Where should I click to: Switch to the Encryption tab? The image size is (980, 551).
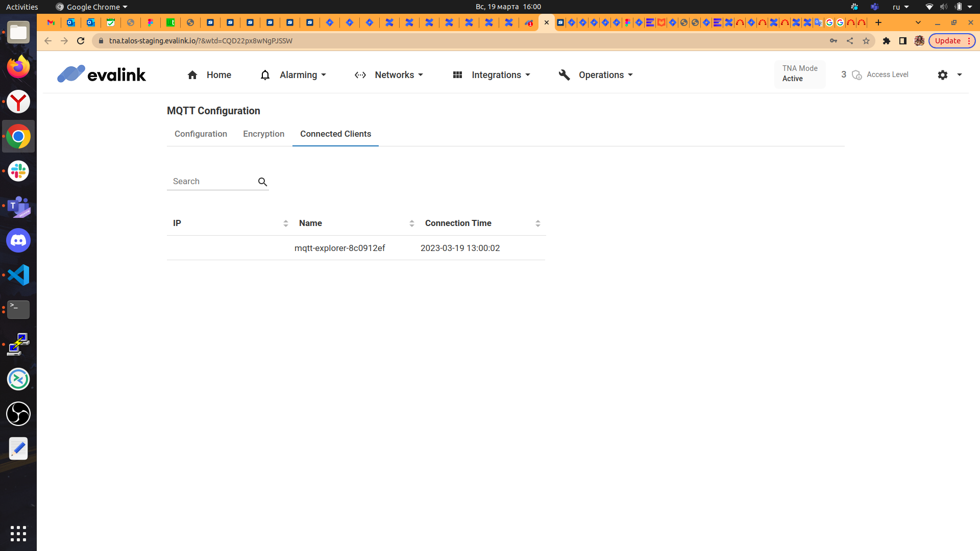tap(263, 134)
